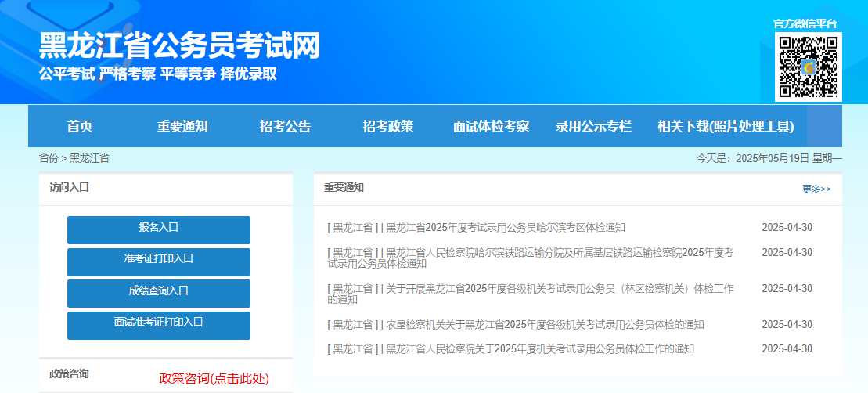Open 面试体检考察 navigation item
Image resolution: width=868 pixels, height=393 pixels.
pyautogui.click(x=491, y=127)
